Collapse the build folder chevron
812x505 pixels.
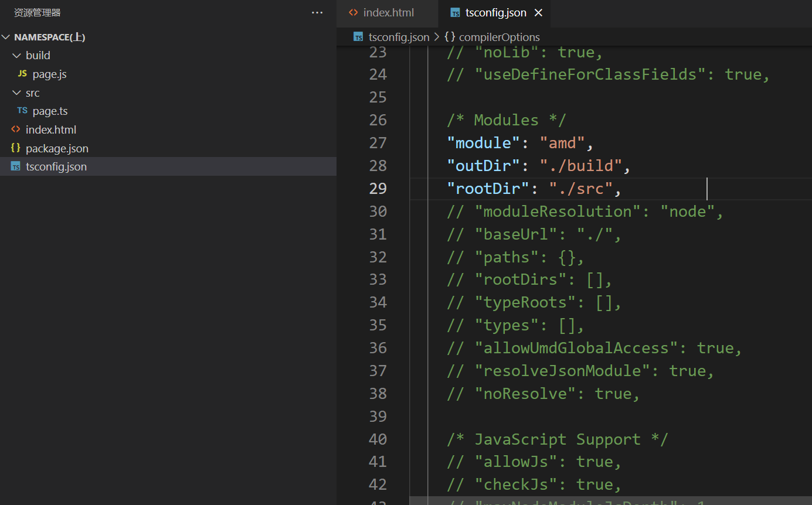coord(16,55)
